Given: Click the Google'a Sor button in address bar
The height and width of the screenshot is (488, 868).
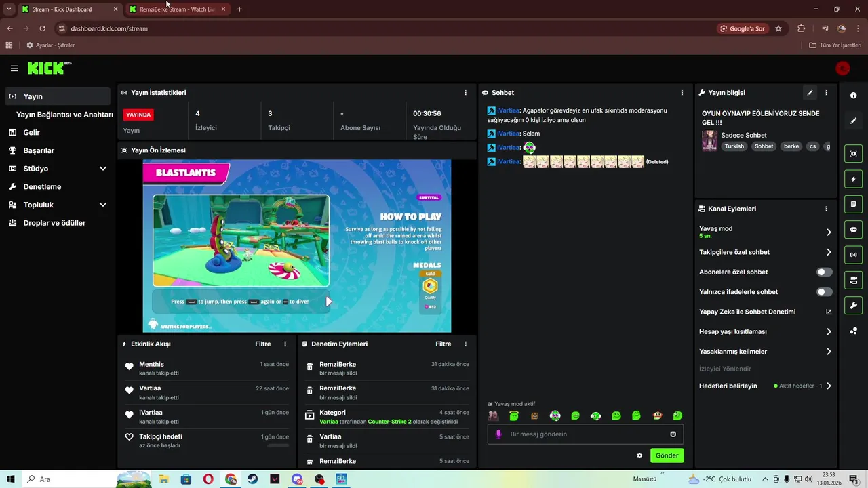Looking at the screenshot, I should 743,28.
